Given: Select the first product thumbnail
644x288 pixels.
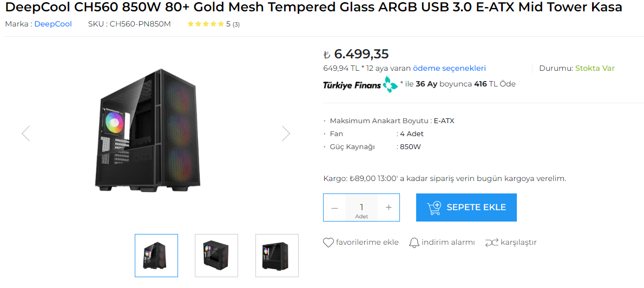Looking at the screenshot, I should pos(156,256).
